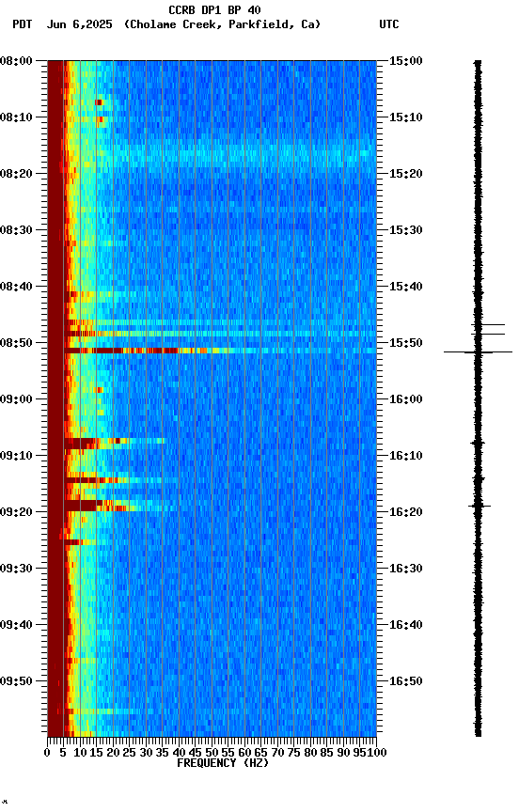
Task: Click the "FREQUENCY (HZ)" axis title
Action: pyautogui.click(x=223, y=763)
